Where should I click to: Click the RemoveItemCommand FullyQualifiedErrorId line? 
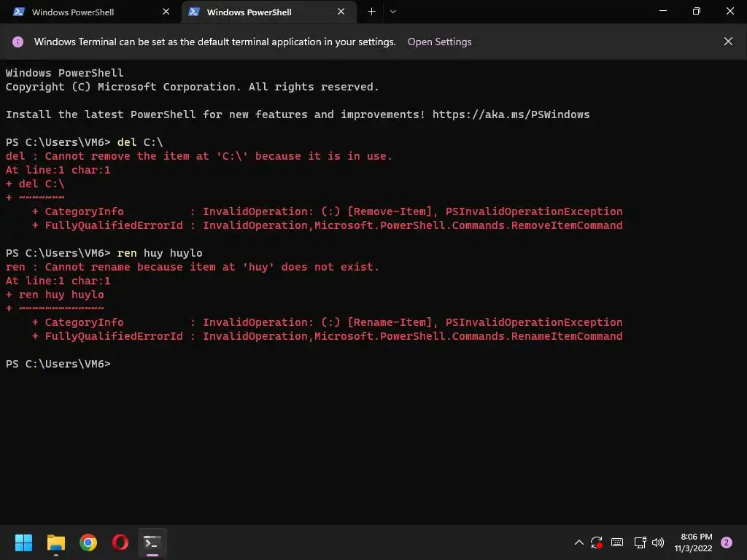point(328,226)
